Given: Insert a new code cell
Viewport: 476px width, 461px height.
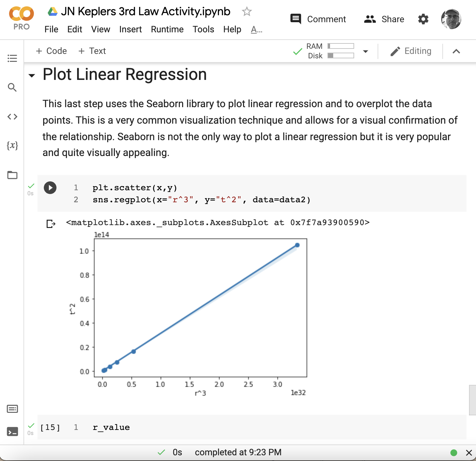Looking at the screenshot, I should [51, 51].
